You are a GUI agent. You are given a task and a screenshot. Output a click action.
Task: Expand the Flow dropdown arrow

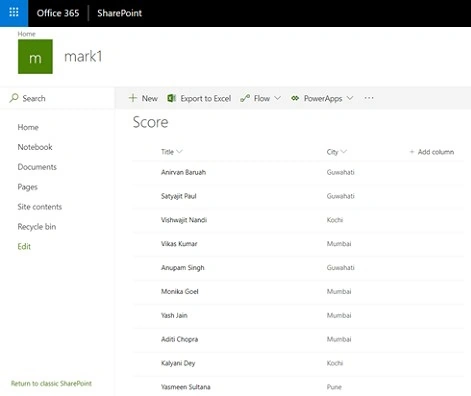point(277,98)
